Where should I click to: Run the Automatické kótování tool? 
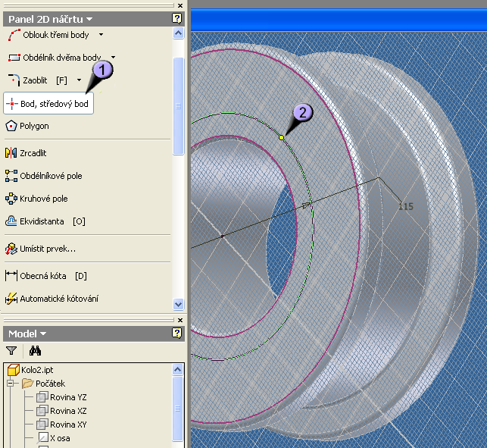tap(58, 299)
